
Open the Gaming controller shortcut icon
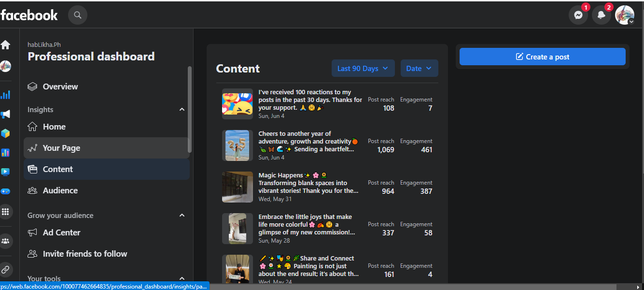pyautogui.click(x=5, y=191)
